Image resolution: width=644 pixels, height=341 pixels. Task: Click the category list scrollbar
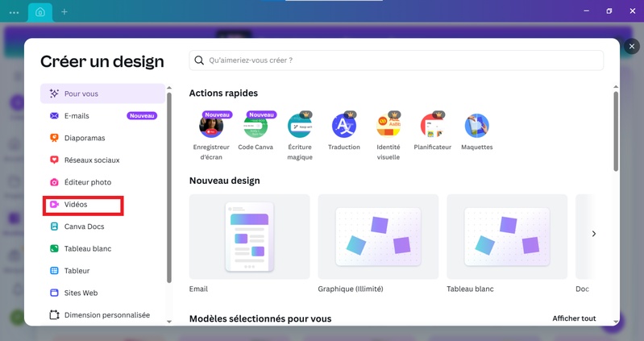tap(168, 187)
